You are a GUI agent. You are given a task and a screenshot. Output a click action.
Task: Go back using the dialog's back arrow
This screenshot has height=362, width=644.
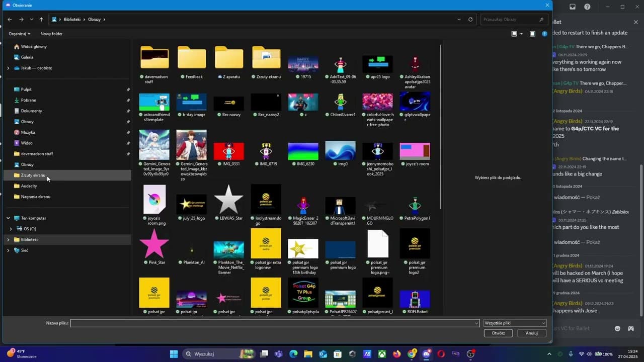click(10, 20)
